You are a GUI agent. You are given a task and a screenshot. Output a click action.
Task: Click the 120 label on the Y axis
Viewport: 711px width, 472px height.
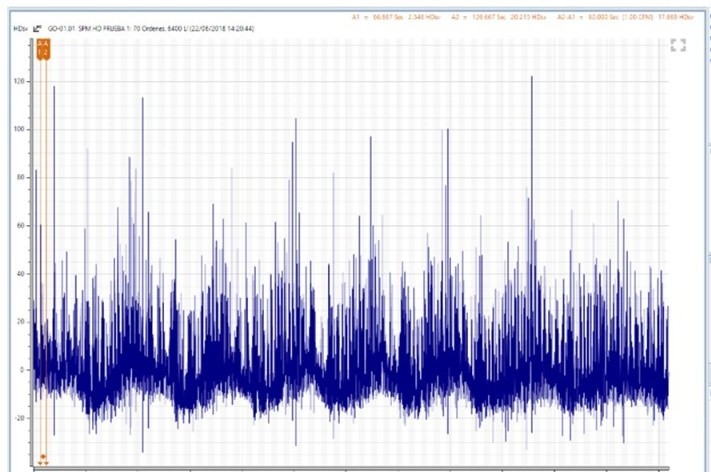(x=17, y=81)
